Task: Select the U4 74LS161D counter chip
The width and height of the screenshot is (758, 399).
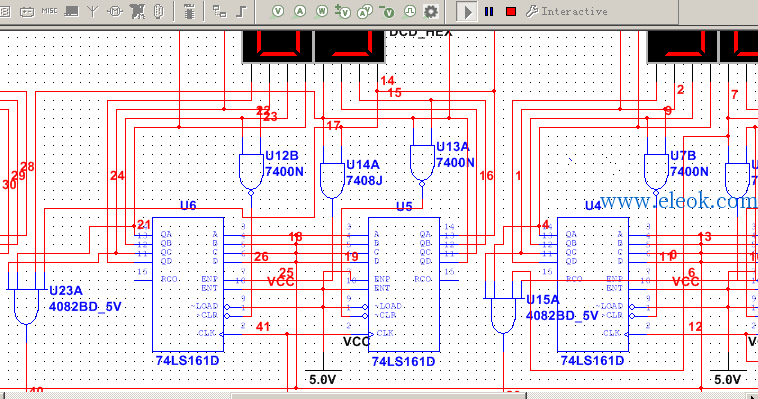Action: tap(593, 284)
